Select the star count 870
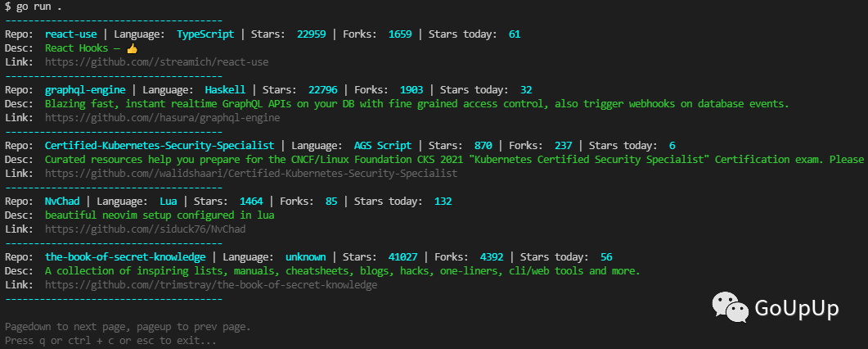This screenshot has width=868, height=349. [x=483, y=146]
